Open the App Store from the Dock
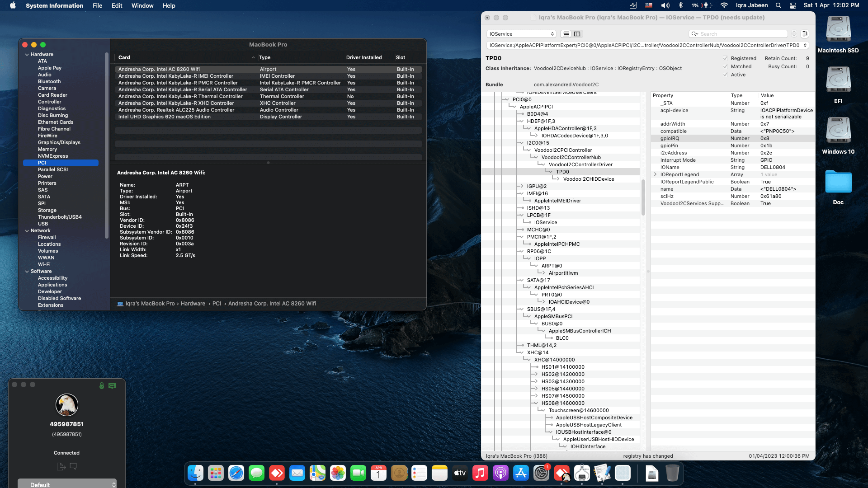 point(521,473)
